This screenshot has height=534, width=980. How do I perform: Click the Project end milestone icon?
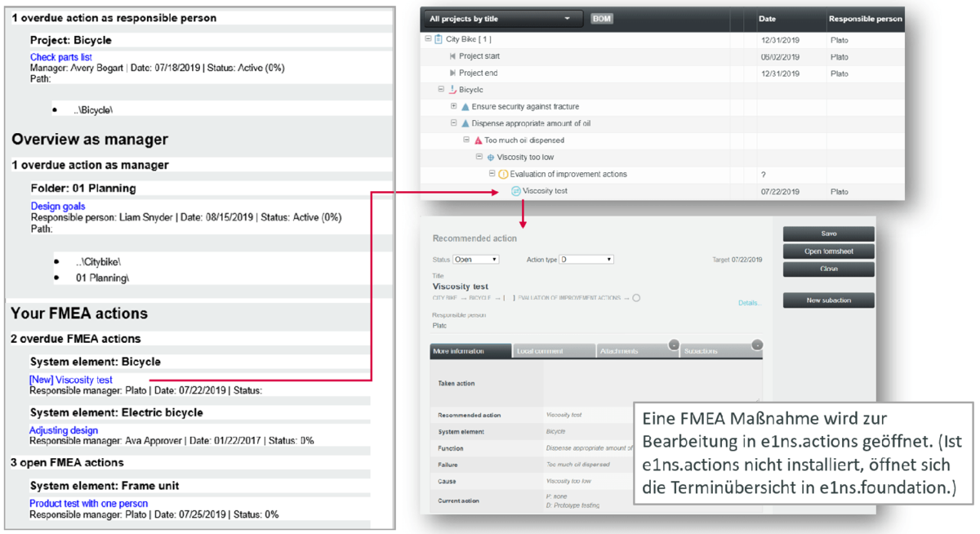[x=452, y=73]
